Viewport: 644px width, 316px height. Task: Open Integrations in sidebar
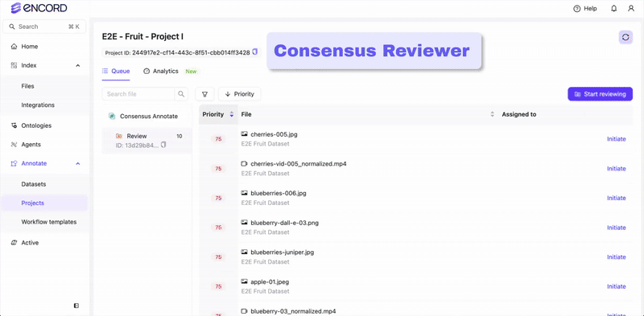coord(38,105)
